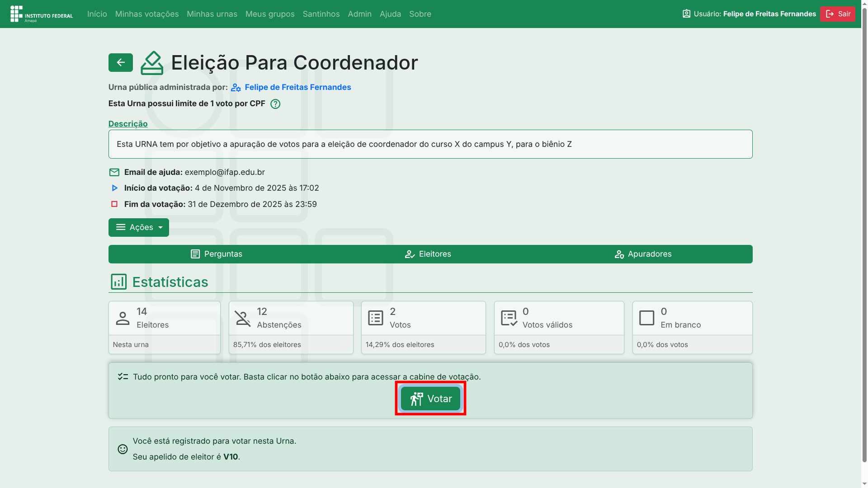Click the Eleitores person icon card
The image size is (868, 488).
pyautogui.click(x=123, y=318)
